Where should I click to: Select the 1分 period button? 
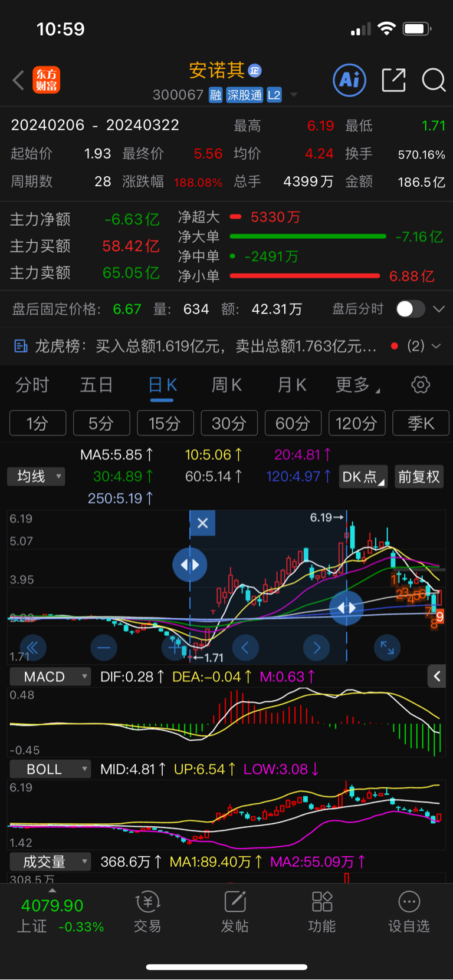38,423
